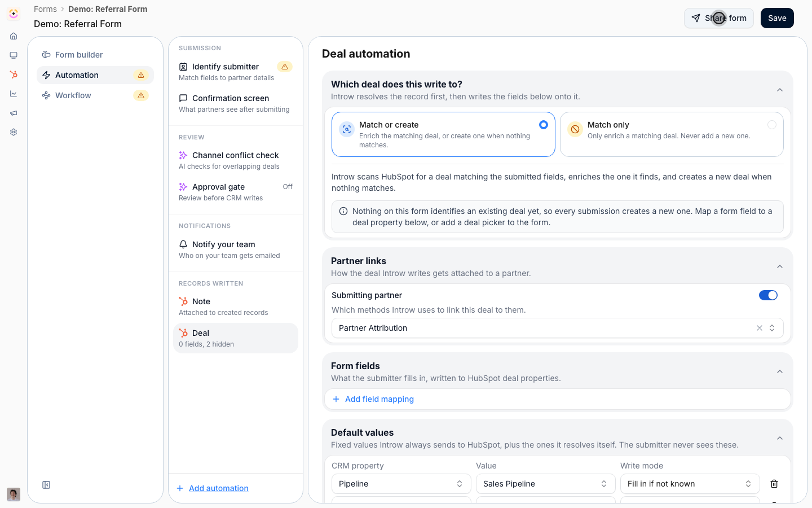
Task: Delete the Pipeline default value row
Action: 774,484
